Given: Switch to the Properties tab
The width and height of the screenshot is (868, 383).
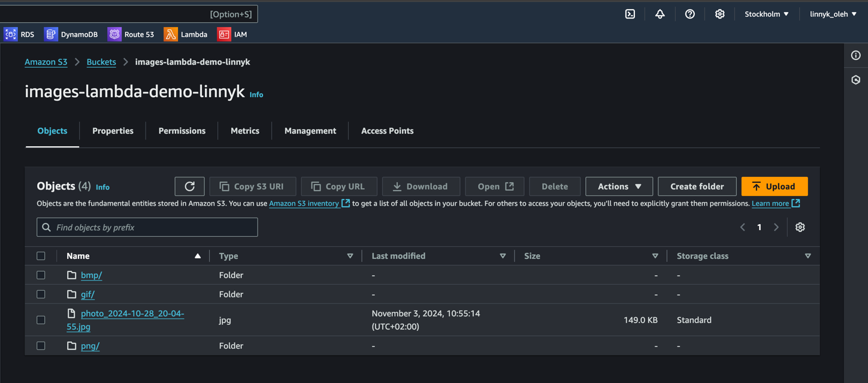Looking at the screenshot, I should pyautogui.click(x=113, y=131).
